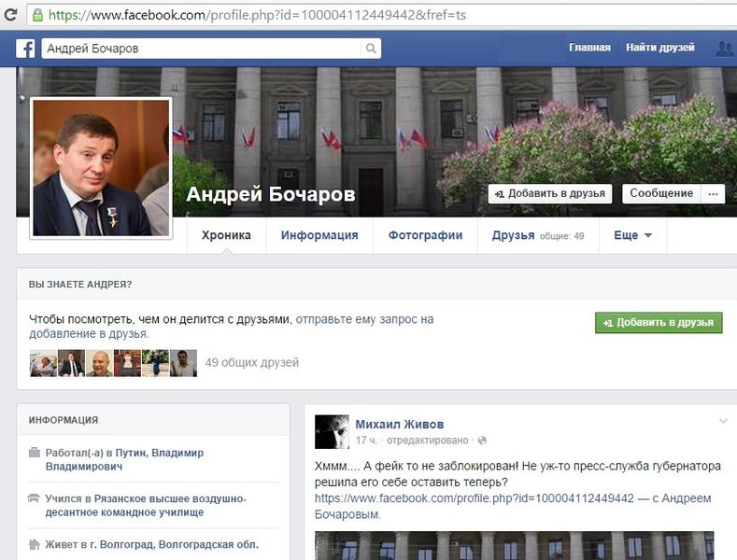Go to Главная in top bar
737x560 pixels.
(x=589, y=48)
